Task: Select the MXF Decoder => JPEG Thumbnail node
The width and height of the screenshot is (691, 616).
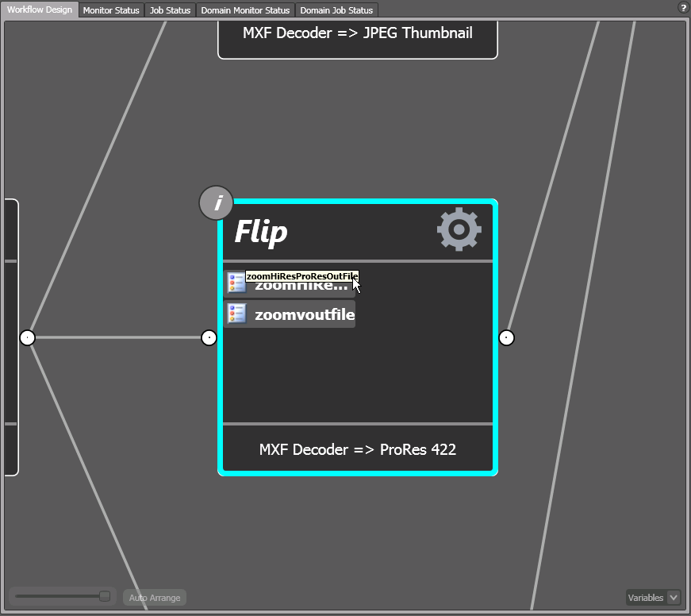Action: pyautogui.click(x=358, y=33)
